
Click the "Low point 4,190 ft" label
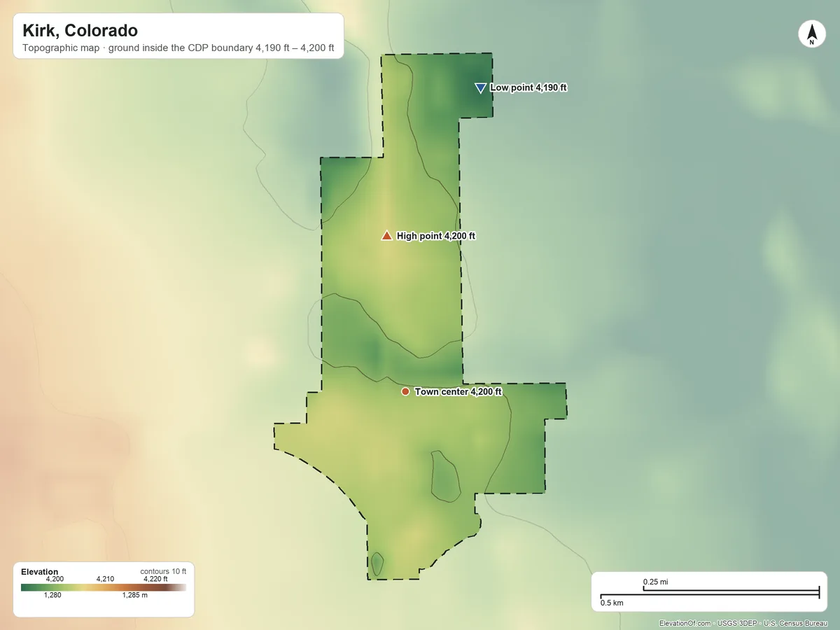pyautogui.click(x=528, y=87)
